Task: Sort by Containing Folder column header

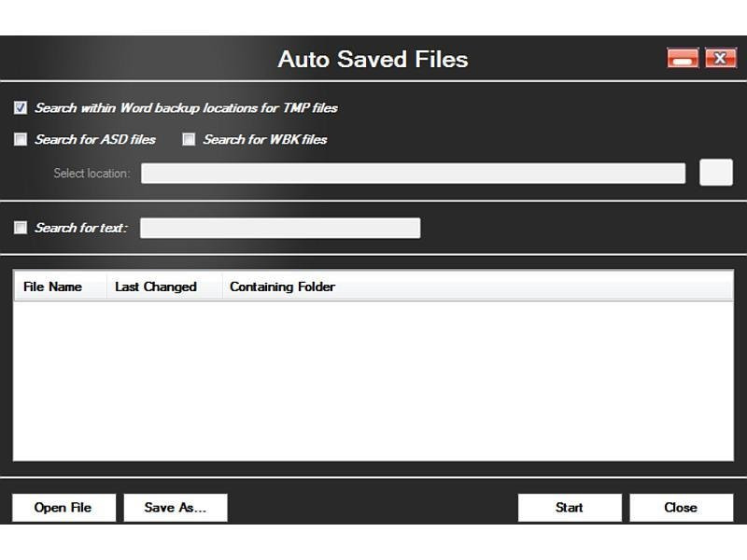Action: click(x=478, y=287)
